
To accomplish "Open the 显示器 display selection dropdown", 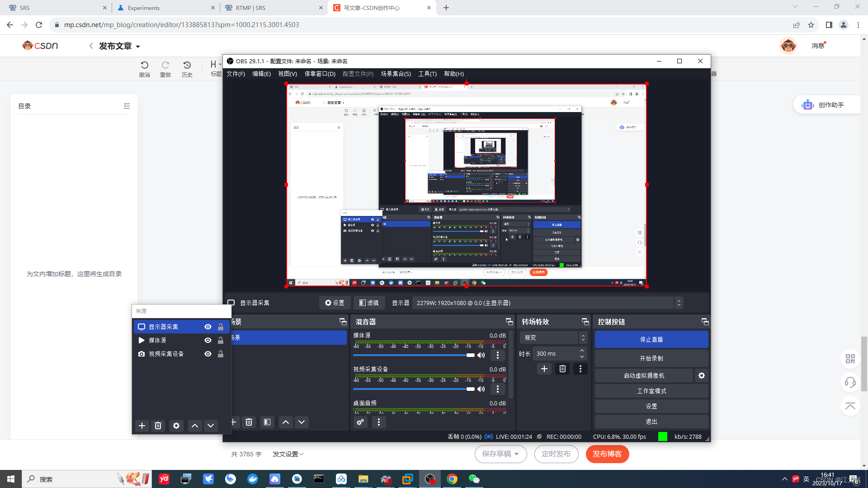I will tap(678, 303).
